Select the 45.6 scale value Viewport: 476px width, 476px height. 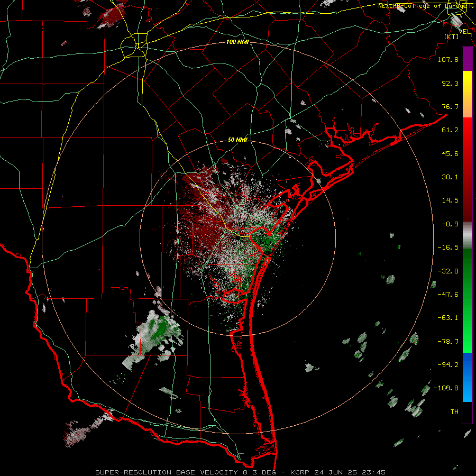tap(450, 153)
